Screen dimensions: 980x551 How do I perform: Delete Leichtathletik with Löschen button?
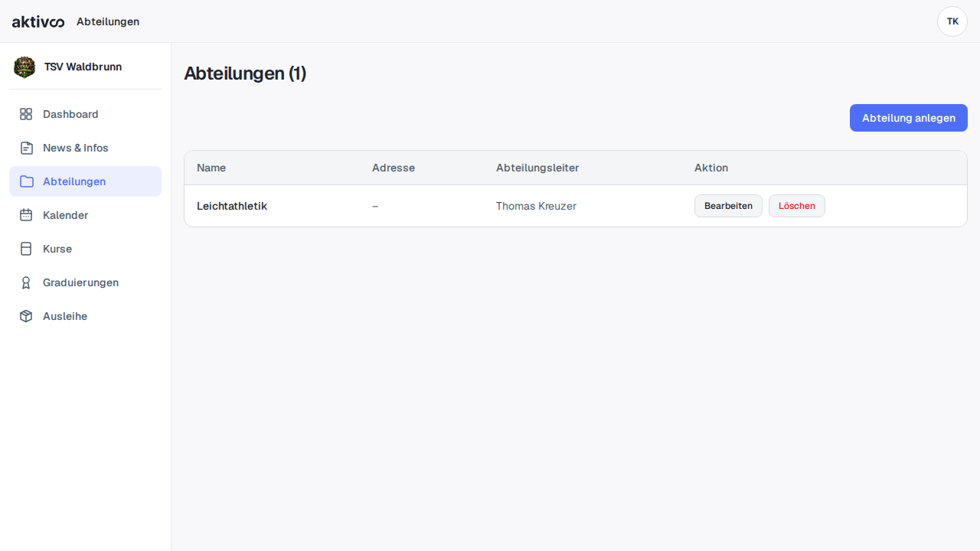(x=797, y=206)
